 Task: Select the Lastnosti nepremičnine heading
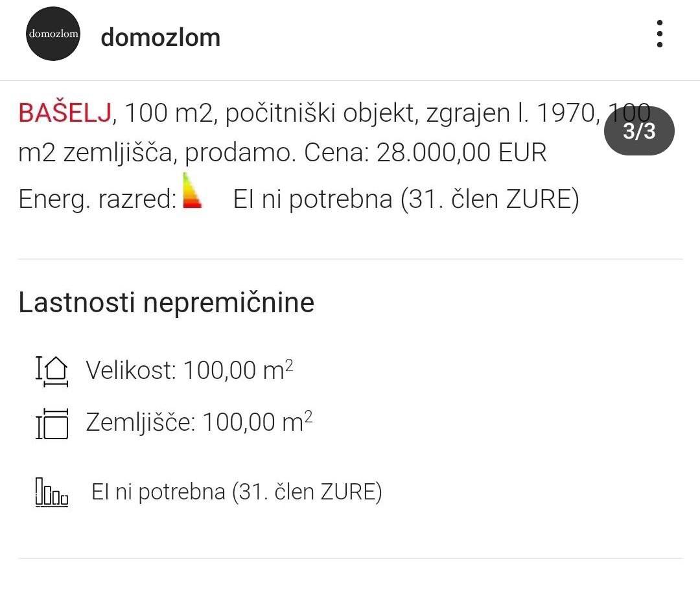tap(166, 303)
